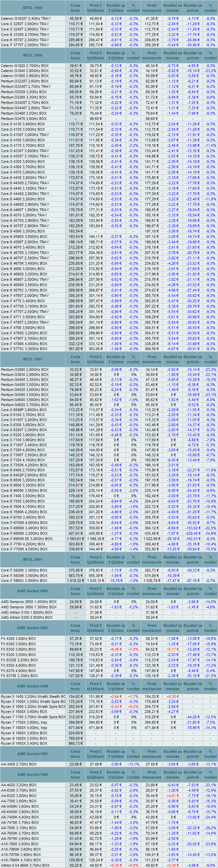Select row Core i3 7350K 4,20GHz BOX
Screen dimensions: 218x868
coord(109,465)
